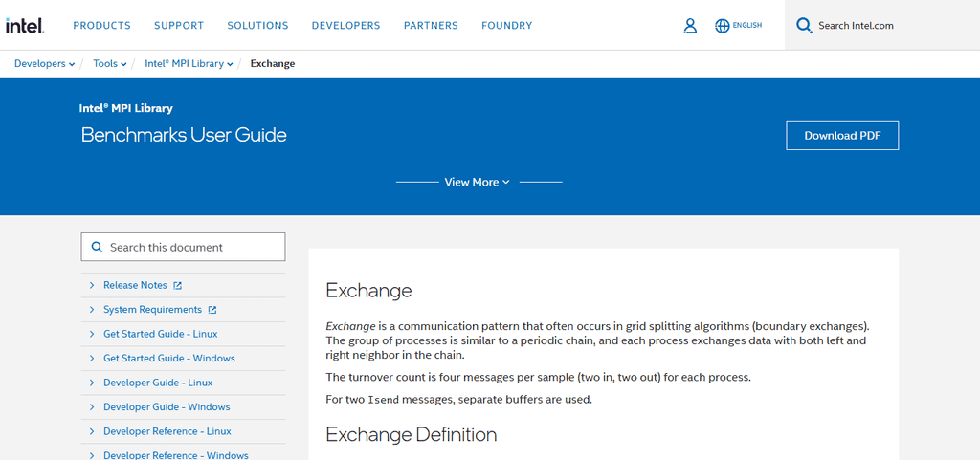Click the turnover count sentence

(538, 378)
